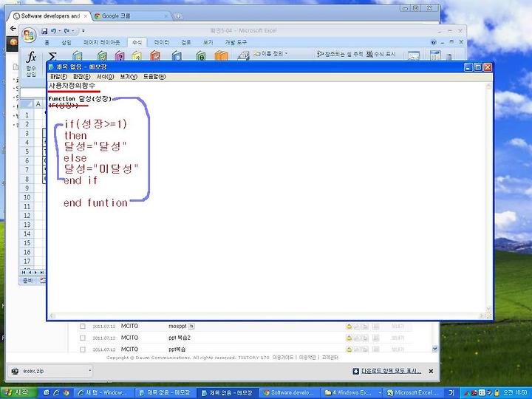The width and height of the screenshot is (532, 399).
Task: Switch to the 수식 ribbon tab in Excel
Action: point(137,42)
